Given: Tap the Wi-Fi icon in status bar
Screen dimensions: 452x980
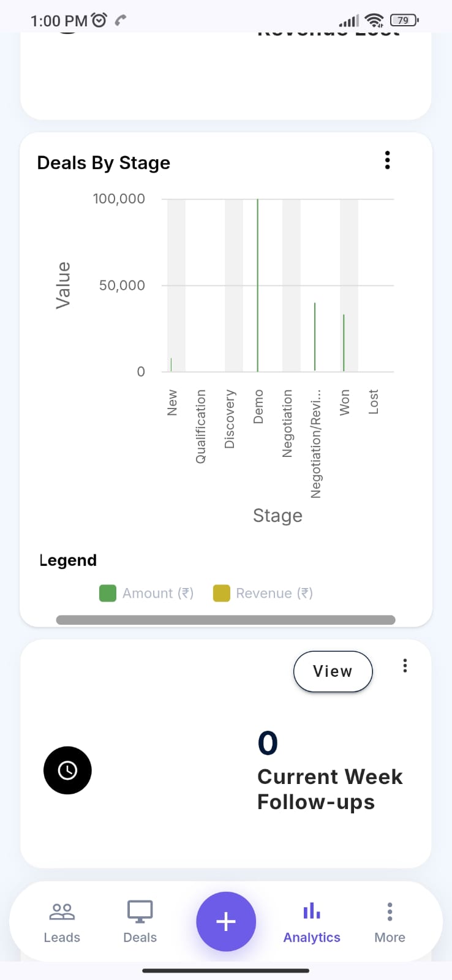Looking at the screenshot, I should (x=374, y=20).
